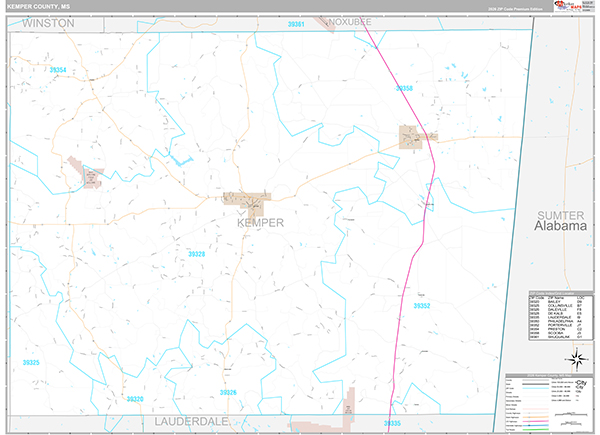Screen dimensions: 600x435
Task: Click the LAUDERDALE county label
Action: point(192,423)
